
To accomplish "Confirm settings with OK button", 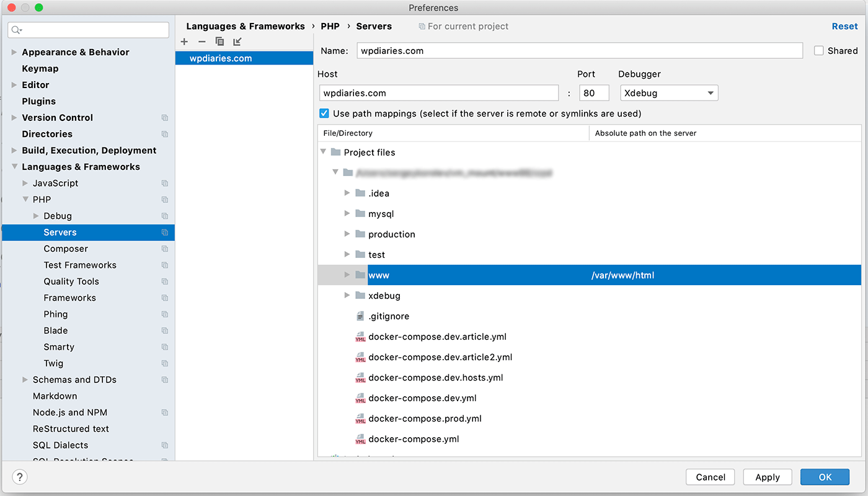I will click(x=825, y=477).
